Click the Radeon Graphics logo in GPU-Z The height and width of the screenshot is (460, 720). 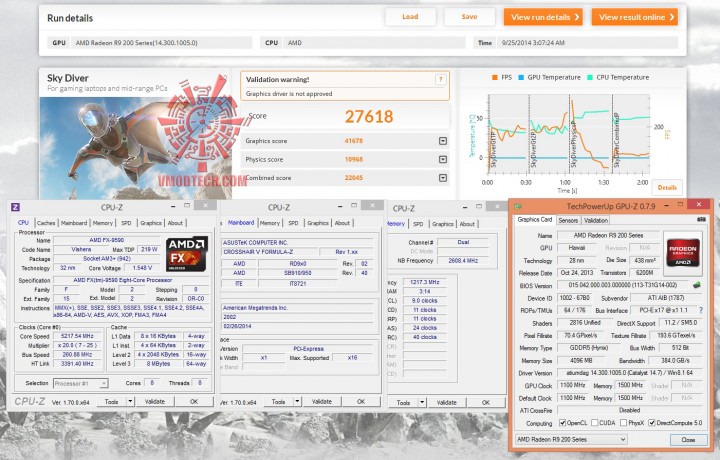(x=683, y=252)
